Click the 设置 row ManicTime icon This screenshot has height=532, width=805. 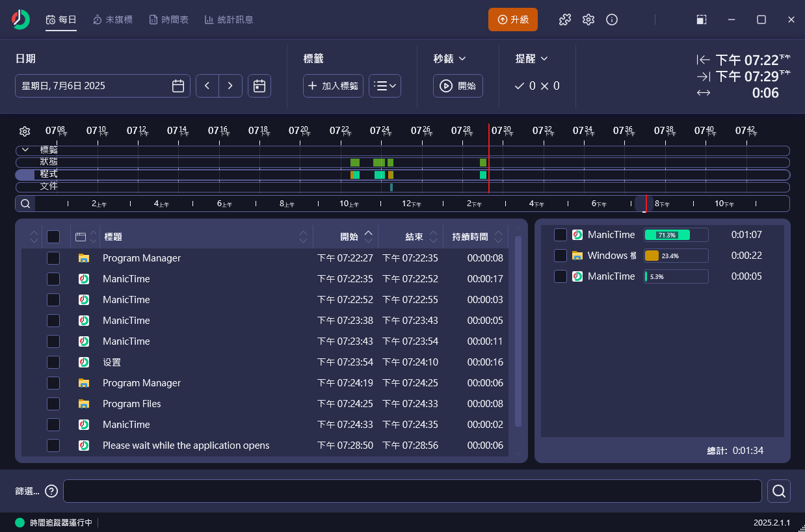pos(83,362)
